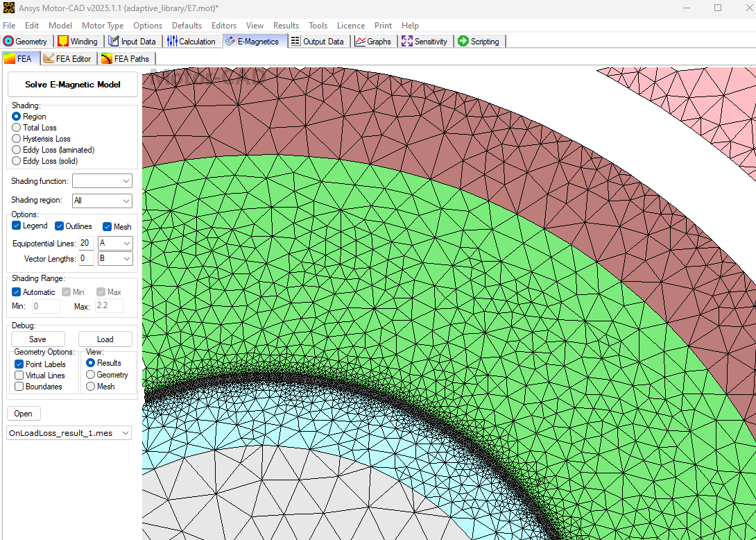Open the Motor Type menu
Viewport: 756px width, 540px height.
pos(103,26)
